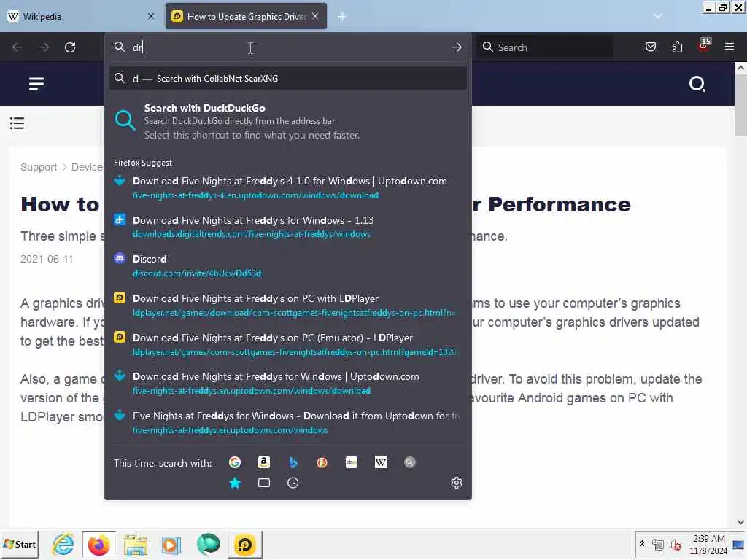The image size is (747, 560).
Task: Click the scrollbar down arrow
Action: (x=740, y=521)
